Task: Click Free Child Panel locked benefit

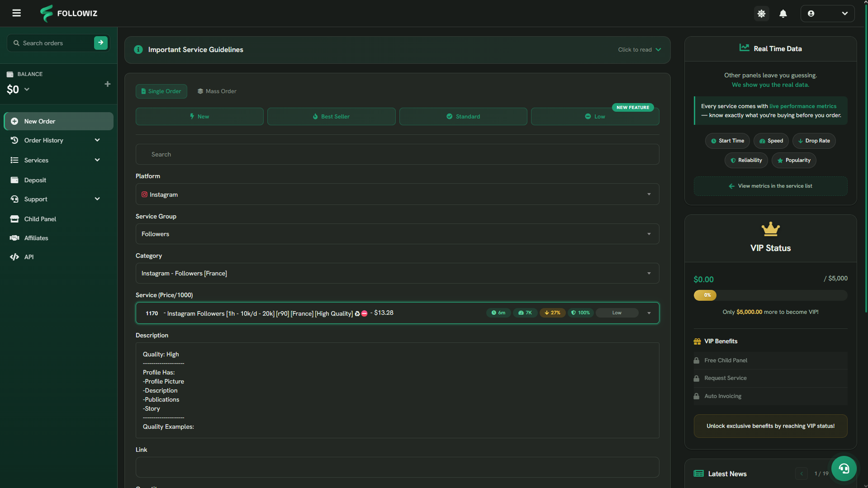Action: [x=770, y=360]
